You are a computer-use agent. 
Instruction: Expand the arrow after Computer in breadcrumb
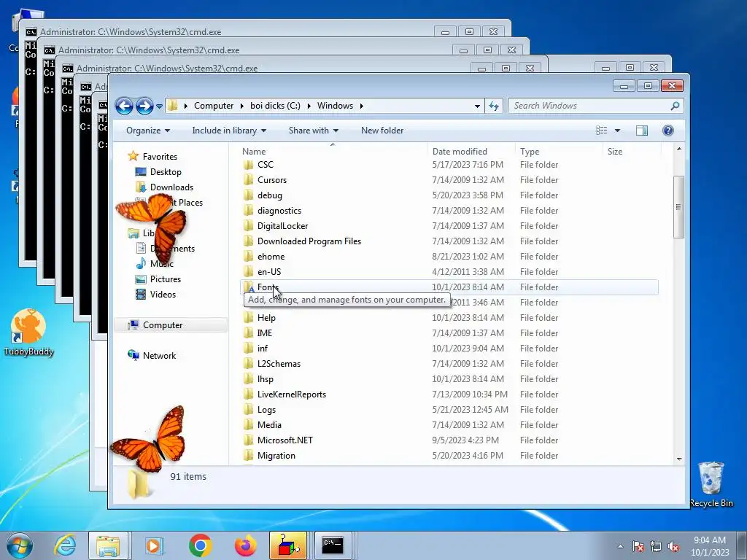[241, 106]
